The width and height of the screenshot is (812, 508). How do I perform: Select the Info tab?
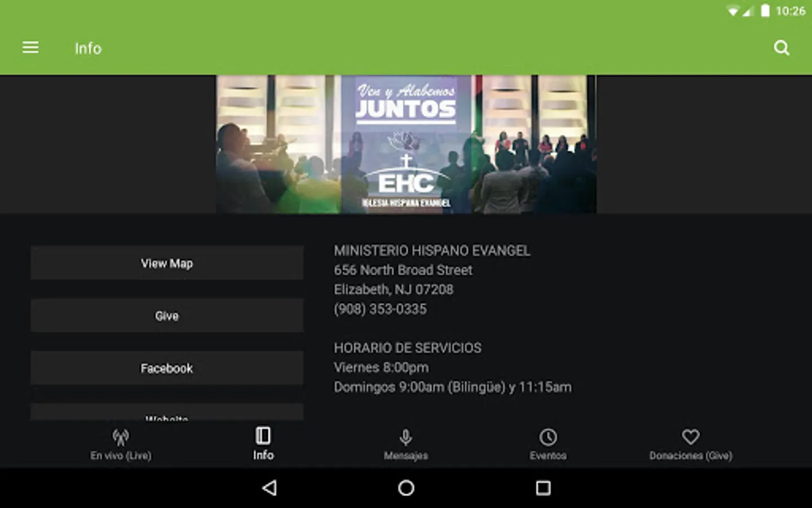click(263, 445)
